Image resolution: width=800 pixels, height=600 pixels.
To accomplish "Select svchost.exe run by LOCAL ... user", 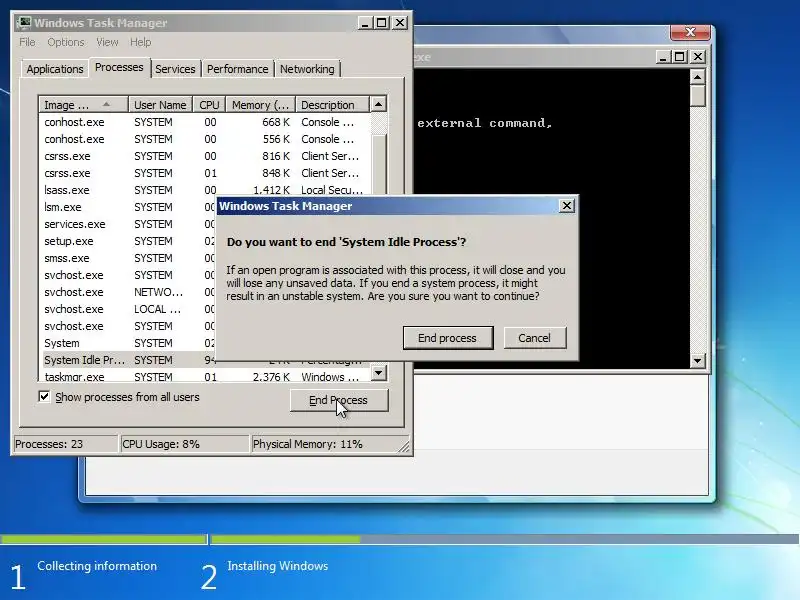I will 128,309.
